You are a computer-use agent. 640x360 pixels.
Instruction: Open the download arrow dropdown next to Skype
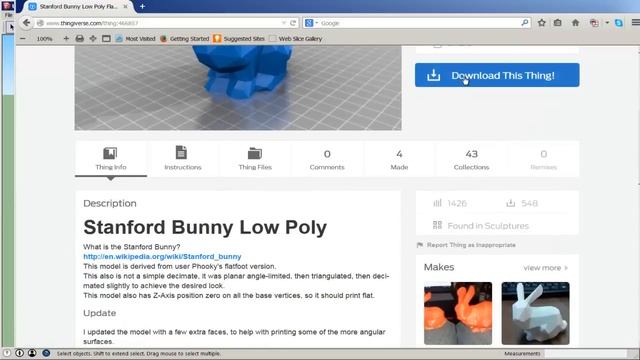point(607,23)
